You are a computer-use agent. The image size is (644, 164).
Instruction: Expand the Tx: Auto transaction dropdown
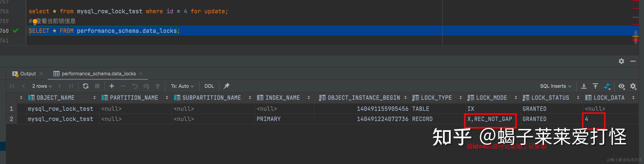[x=182, y=86]
